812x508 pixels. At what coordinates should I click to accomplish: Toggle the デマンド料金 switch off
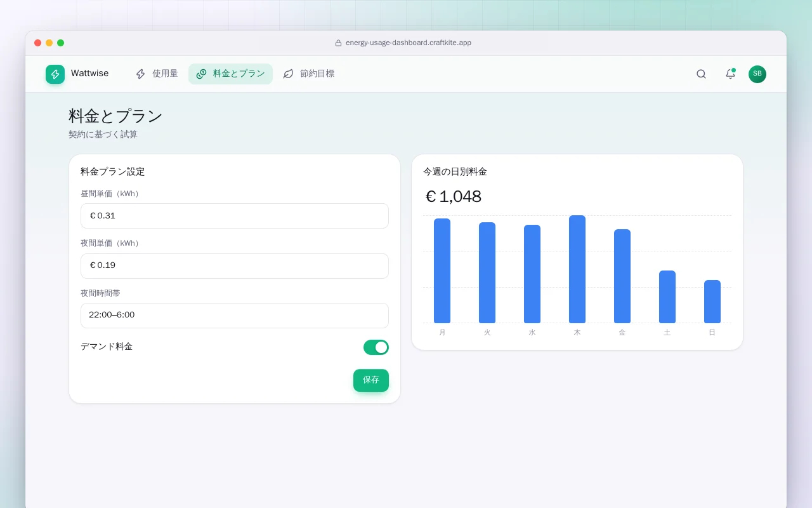pyautogui.click(x=376, y=347)
